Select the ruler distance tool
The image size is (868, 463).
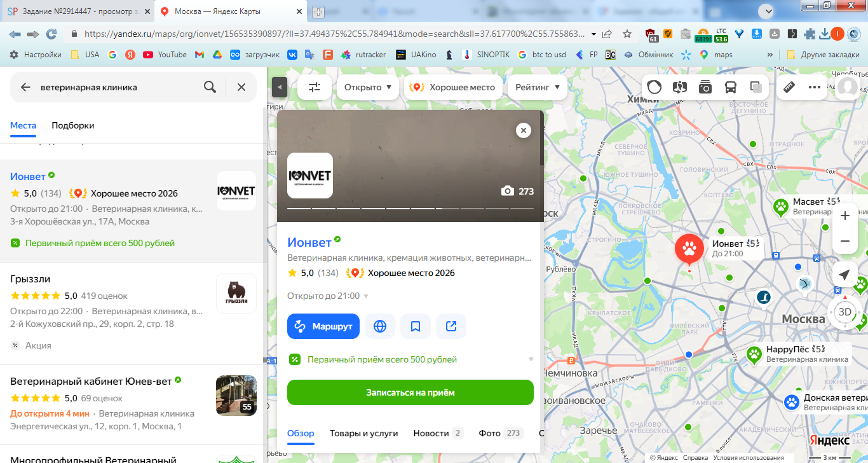point(789,87)
